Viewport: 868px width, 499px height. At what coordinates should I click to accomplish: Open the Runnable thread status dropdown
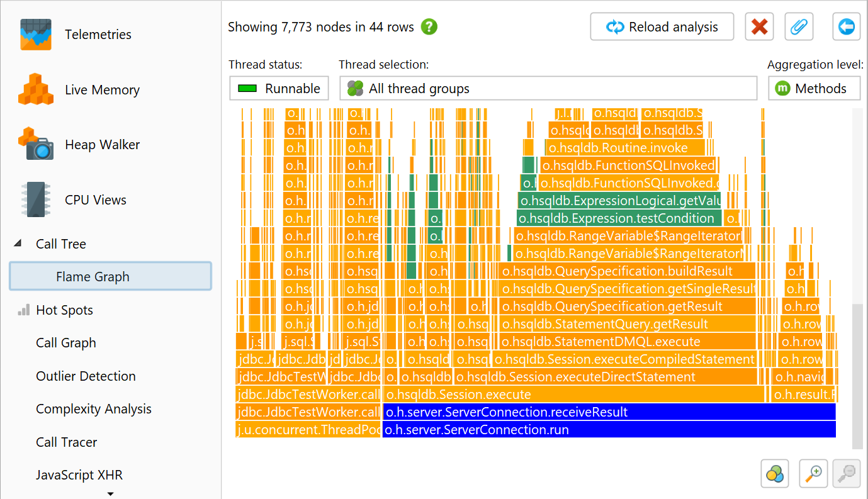tap(279, 89)
